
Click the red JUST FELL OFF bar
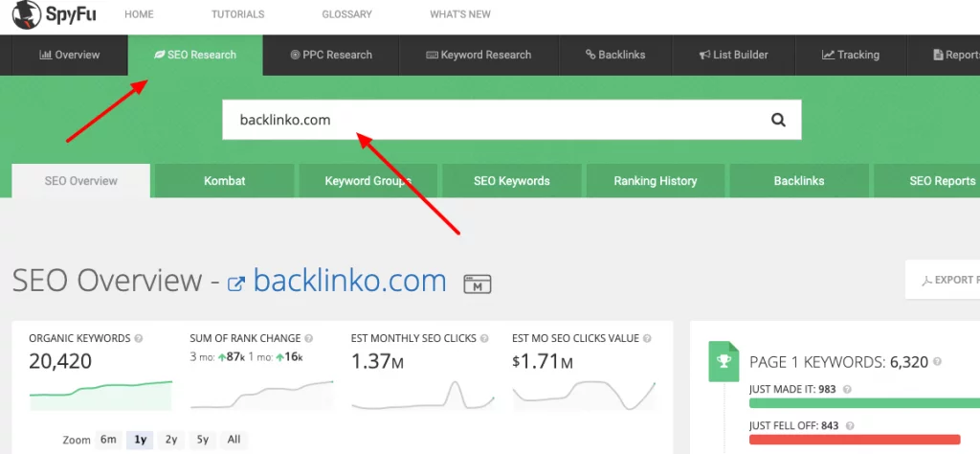[x=855, y=440]
